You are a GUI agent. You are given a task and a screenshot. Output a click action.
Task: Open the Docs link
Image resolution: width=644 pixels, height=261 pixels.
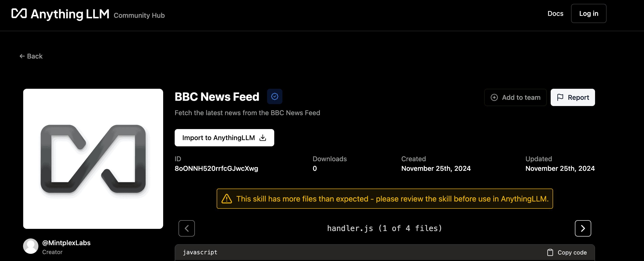tap(555, 13)
